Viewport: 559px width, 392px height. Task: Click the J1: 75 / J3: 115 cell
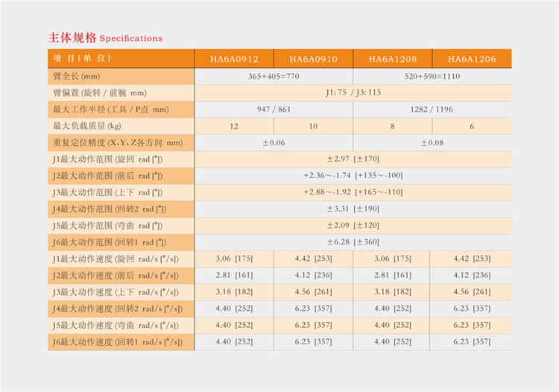[x=353, y=92]
